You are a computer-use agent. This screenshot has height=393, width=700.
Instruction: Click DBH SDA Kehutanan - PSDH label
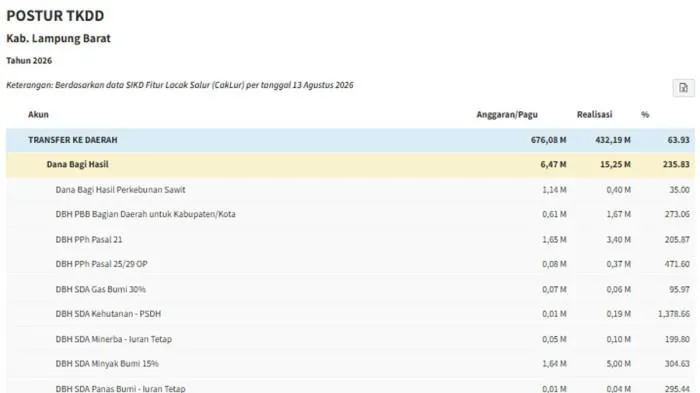(108, 314)
